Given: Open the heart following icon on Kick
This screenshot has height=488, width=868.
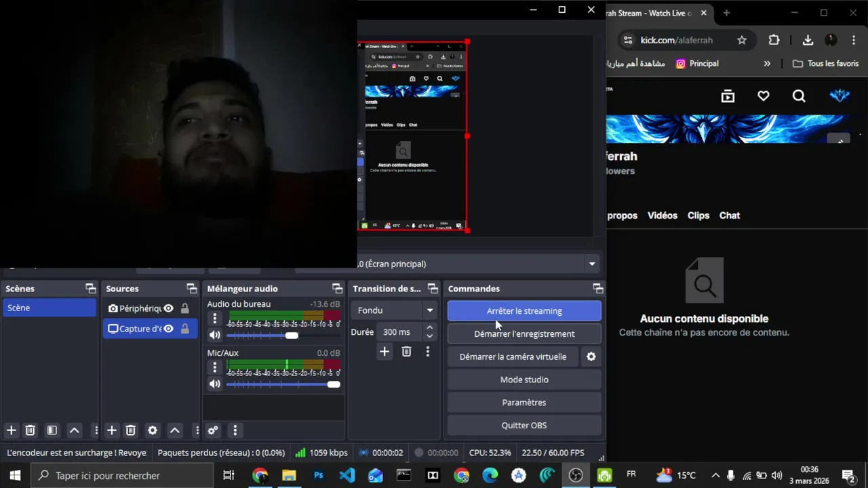Looking at the screenshot, I should [764, 96].
